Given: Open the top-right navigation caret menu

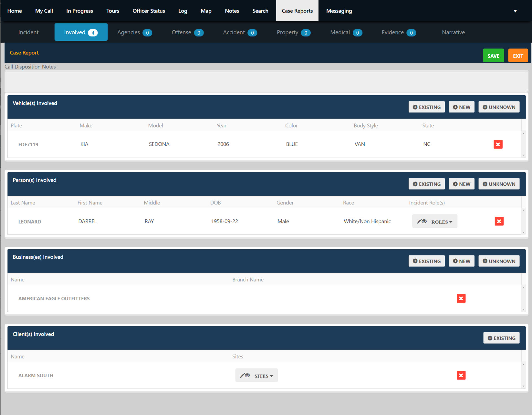Looking at the screenshot, I should point(515,11).
